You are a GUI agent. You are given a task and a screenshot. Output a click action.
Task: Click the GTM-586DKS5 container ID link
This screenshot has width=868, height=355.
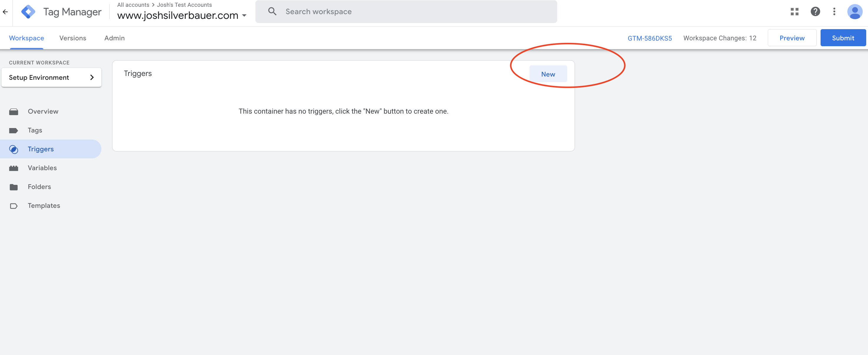point(650,38)
